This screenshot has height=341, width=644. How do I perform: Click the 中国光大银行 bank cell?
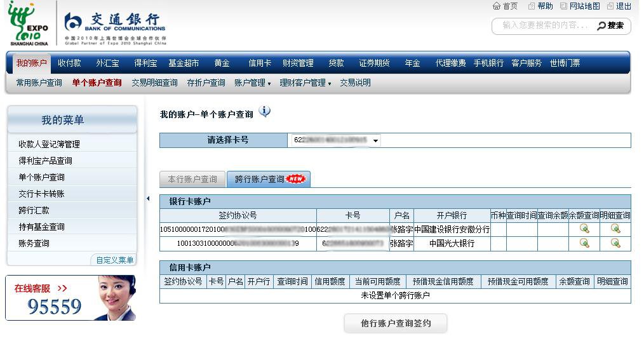(x=452, y=244)
